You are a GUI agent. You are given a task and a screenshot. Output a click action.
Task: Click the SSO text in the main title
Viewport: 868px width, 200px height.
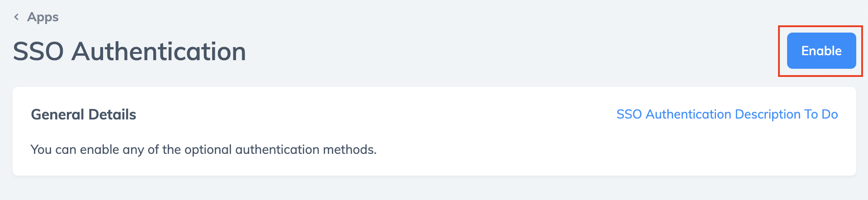[x=38, y=51]
